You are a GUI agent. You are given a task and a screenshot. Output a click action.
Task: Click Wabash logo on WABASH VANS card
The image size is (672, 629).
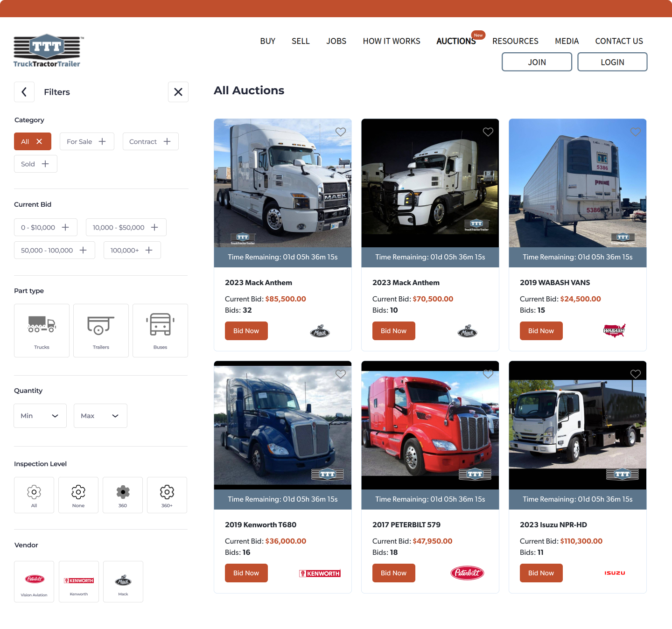pyautogui.click(x=614, y=331)
